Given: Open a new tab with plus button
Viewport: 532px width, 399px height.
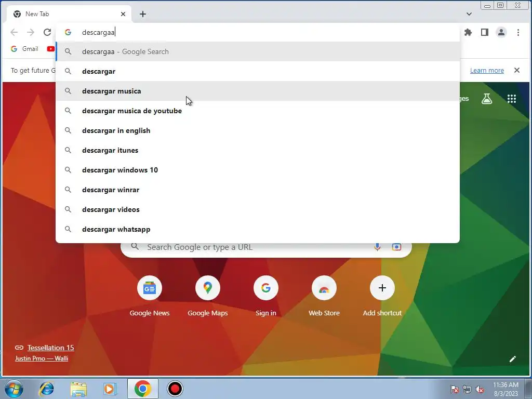Looking at the screenshot, I should [143, 14].
